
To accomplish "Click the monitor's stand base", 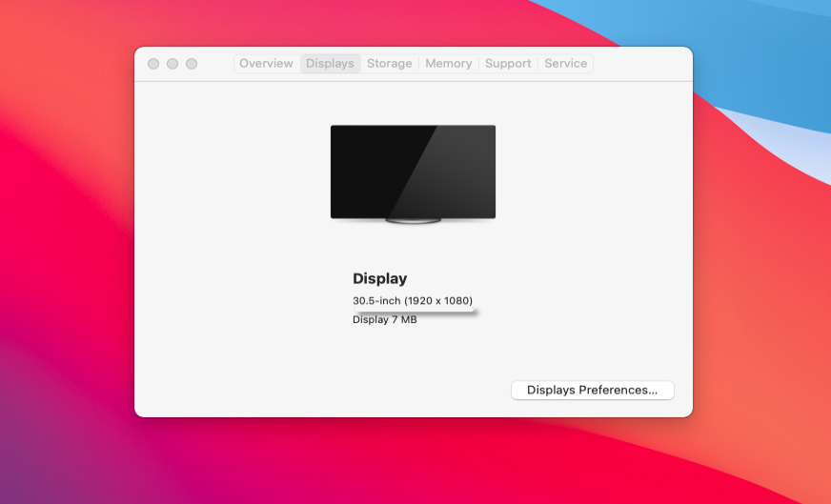I will (413, 221).
